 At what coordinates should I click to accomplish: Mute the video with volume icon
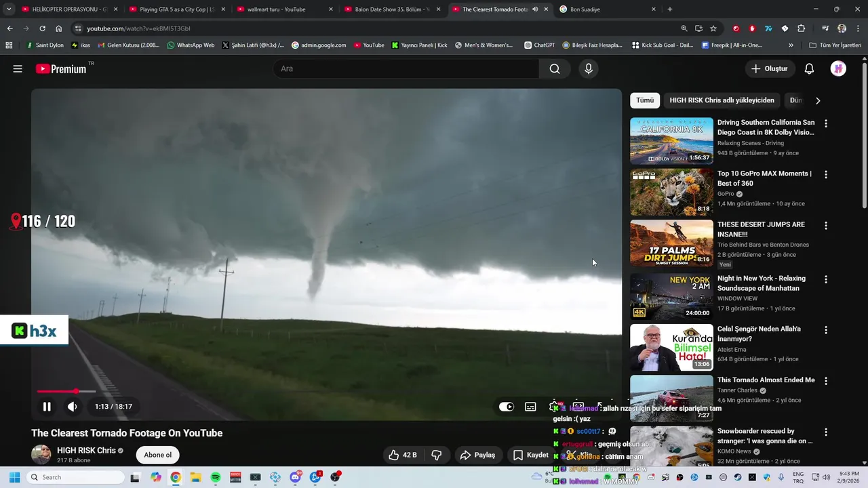click(73, 407)
